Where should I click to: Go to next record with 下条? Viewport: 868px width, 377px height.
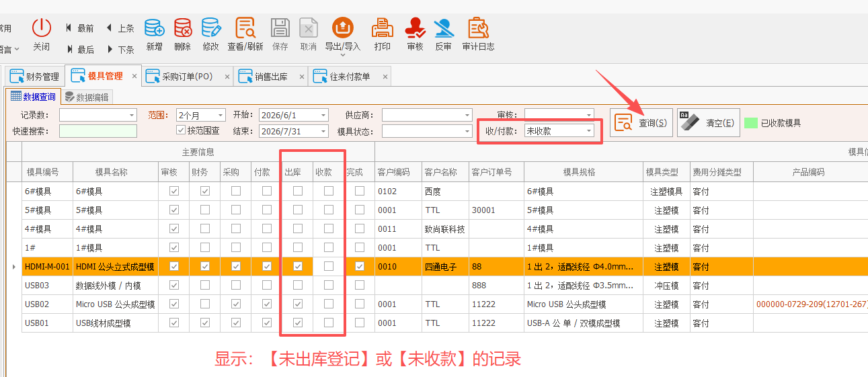click(120, 50)
